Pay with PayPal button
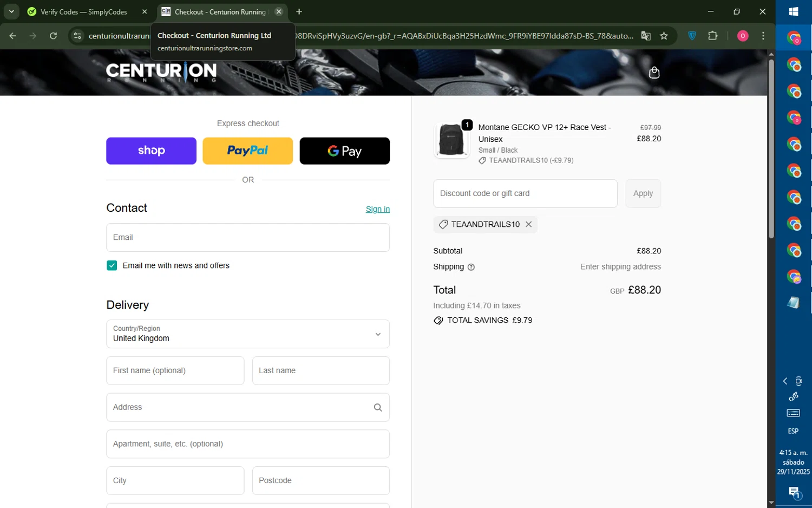Image resolution: width=812 pixels, height=508 pixels. click(x=247, y=151)
